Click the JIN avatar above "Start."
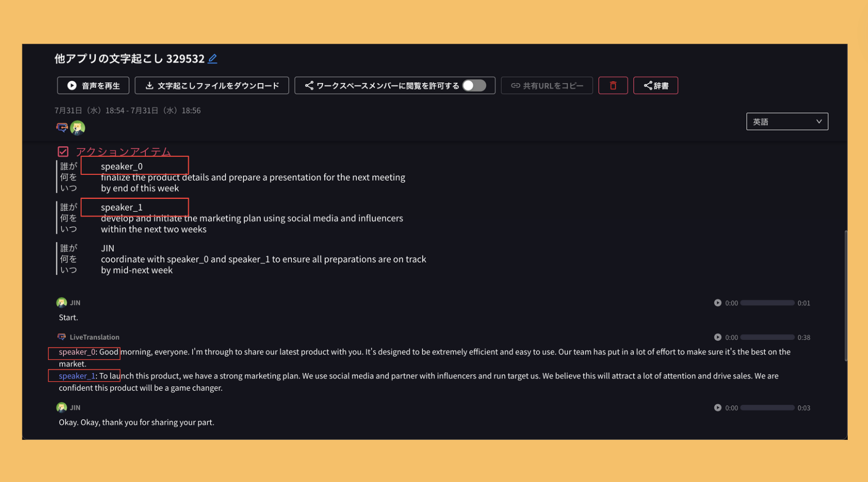The image size is (868, 482). tap(62, 303)
